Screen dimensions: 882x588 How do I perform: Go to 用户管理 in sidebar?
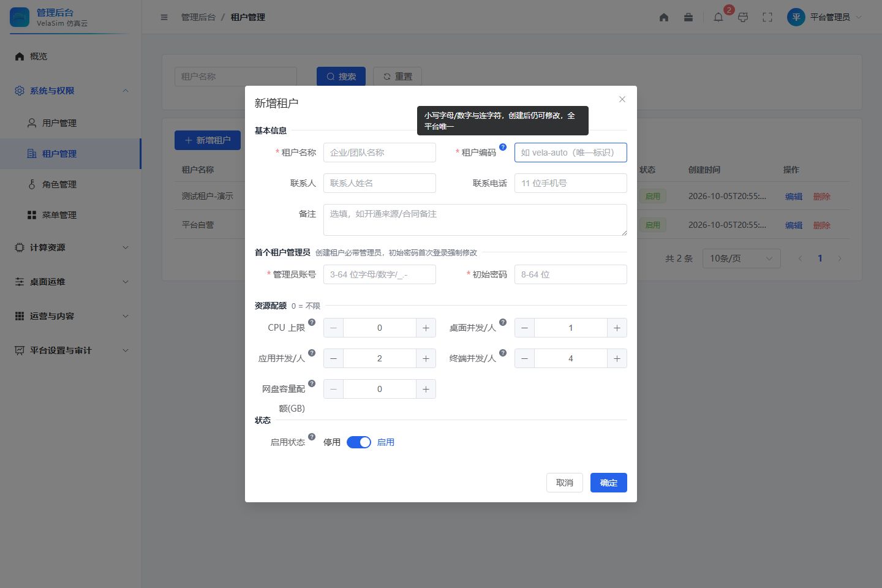click(x=71, y=123)
